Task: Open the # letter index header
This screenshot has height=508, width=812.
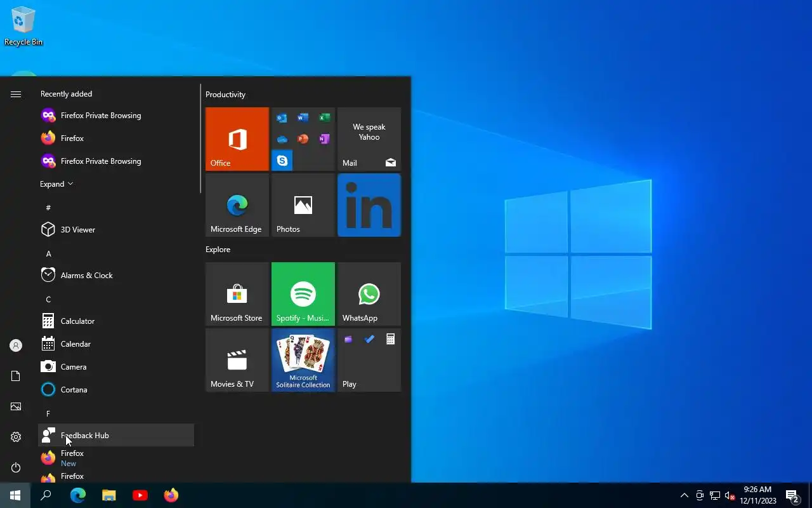Action: pyautogui.click(x=116, y=208)
